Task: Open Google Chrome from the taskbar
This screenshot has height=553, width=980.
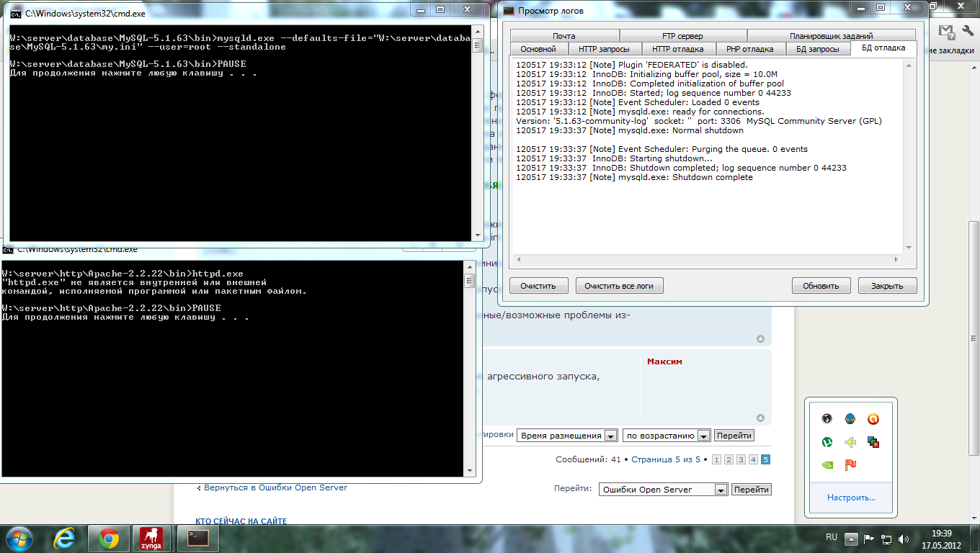Action: (x=109, y=539)
